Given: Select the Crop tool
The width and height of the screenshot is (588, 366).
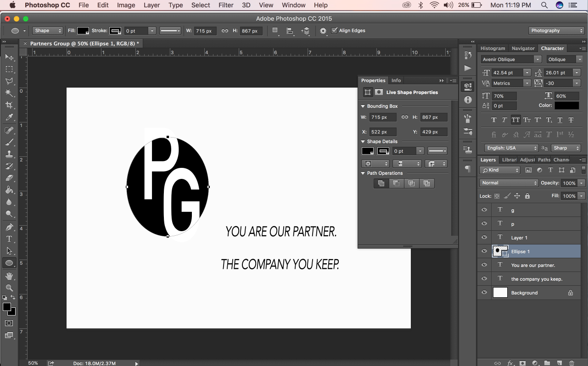Looking at the screenshot, I should [9, 105].
